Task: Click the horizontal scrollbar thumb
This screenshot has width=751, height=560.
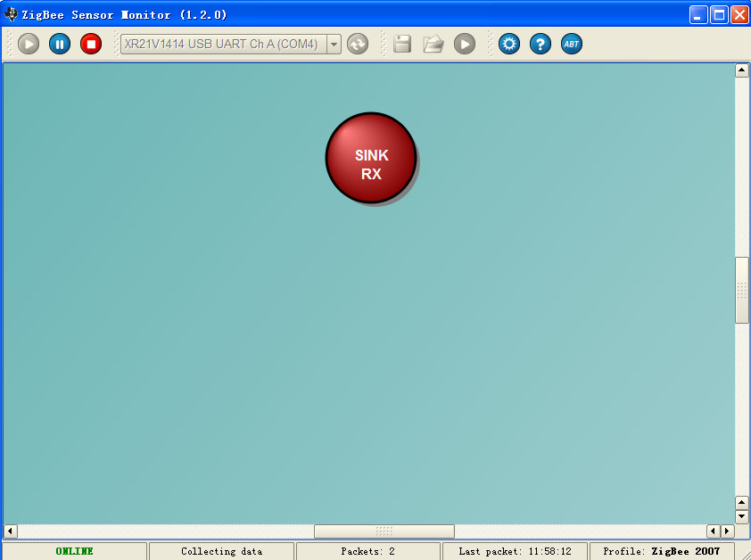Action: [384, 531]
